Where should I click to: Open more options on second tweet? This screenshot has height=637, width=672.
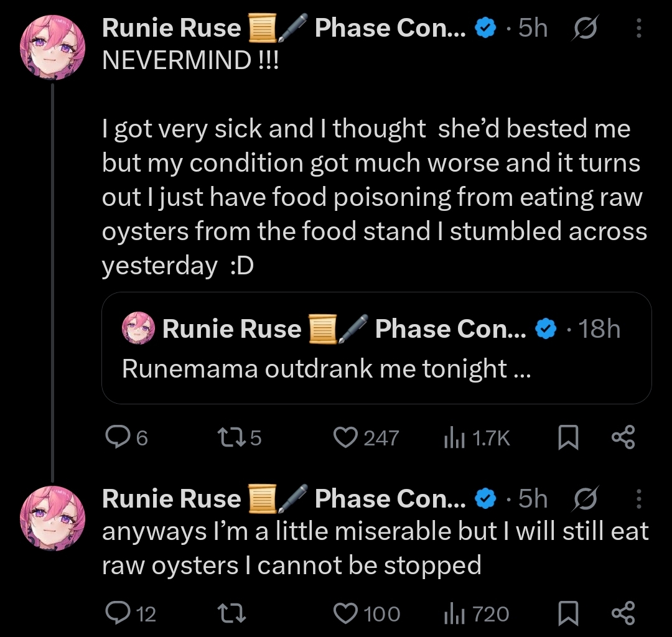pyautogui.click(x=638, y=499)
